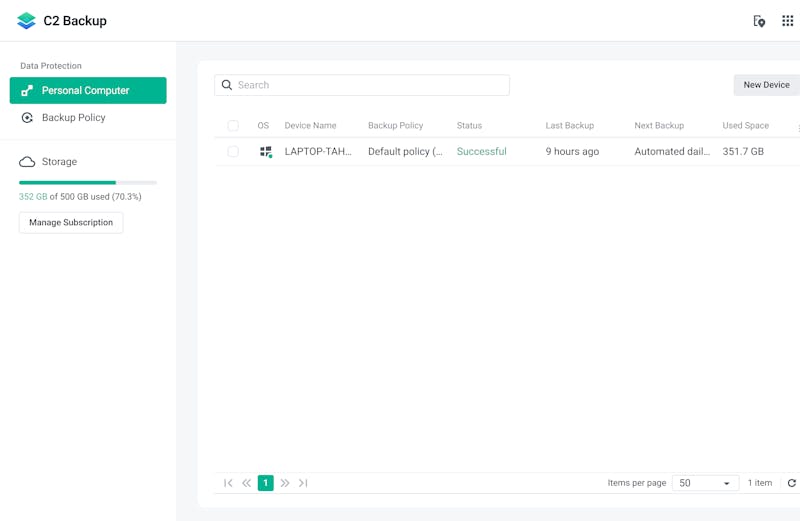Sort by Backup Policy column
This screenshot has width=800, height=521.
point(395,126)
